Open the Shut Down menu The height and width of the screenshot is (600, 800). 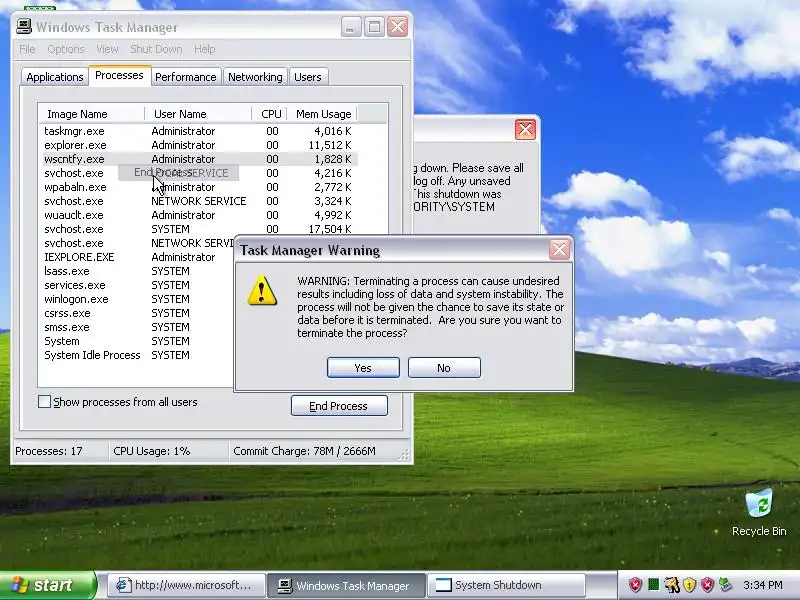click(156, 49)
